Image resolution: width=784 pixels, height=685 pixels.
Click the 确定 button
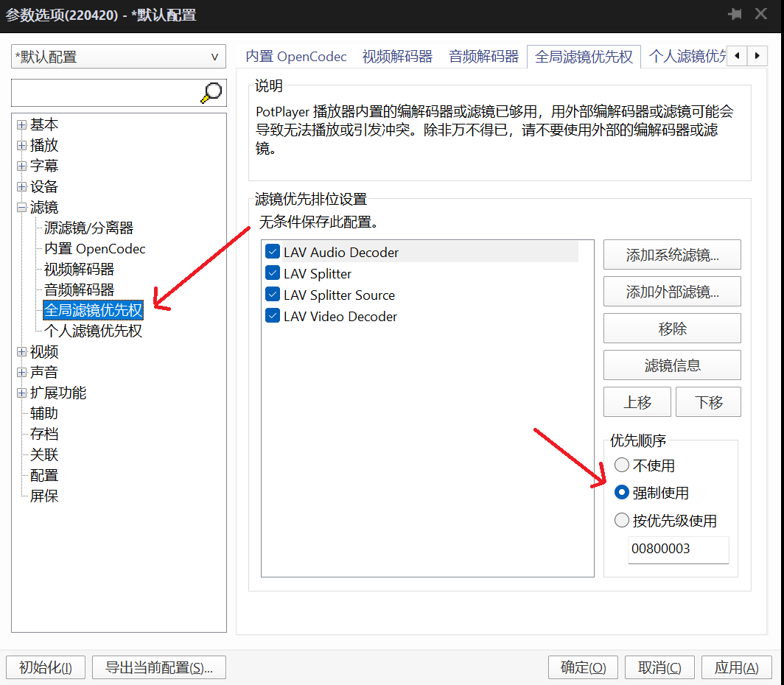583,667
